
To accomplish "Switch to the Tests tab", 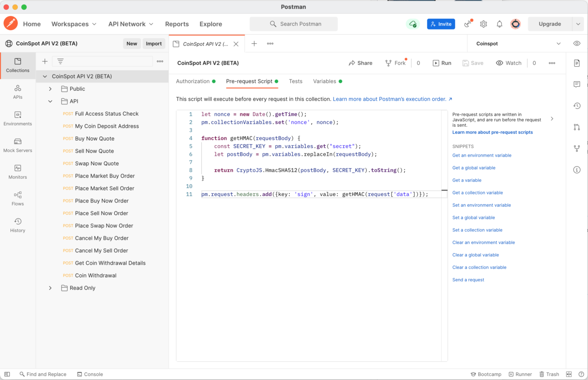I will click(295, 81).
